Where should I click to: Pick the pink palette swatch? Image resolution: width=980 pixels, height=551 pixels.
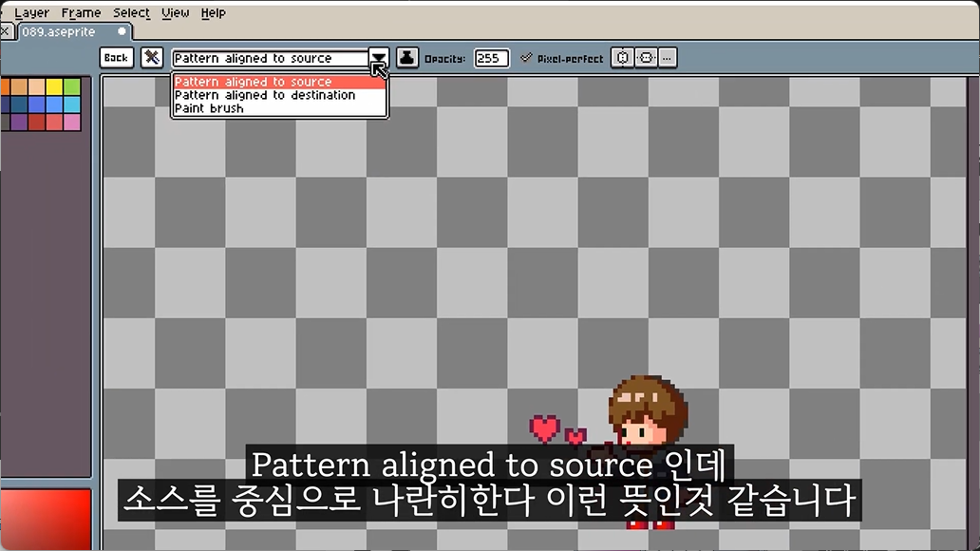click(72, 122)
